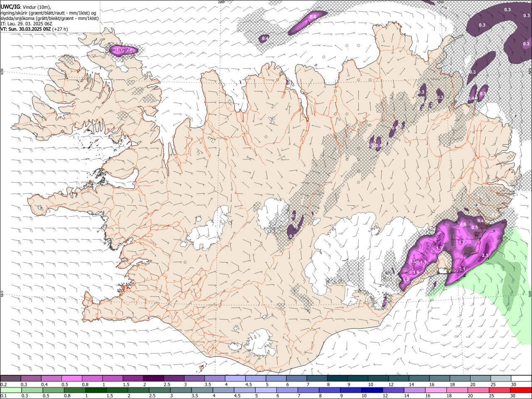Pick bright red 30 swatch in lower legend

(521, 390)
